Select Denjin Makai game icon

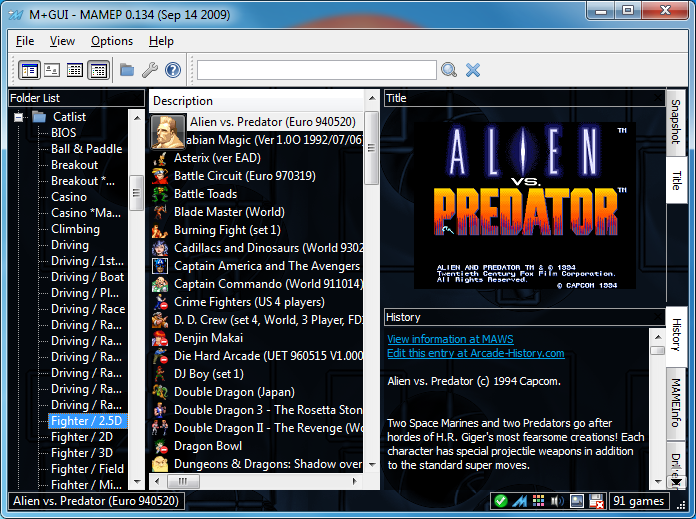(x=160, y=338)
